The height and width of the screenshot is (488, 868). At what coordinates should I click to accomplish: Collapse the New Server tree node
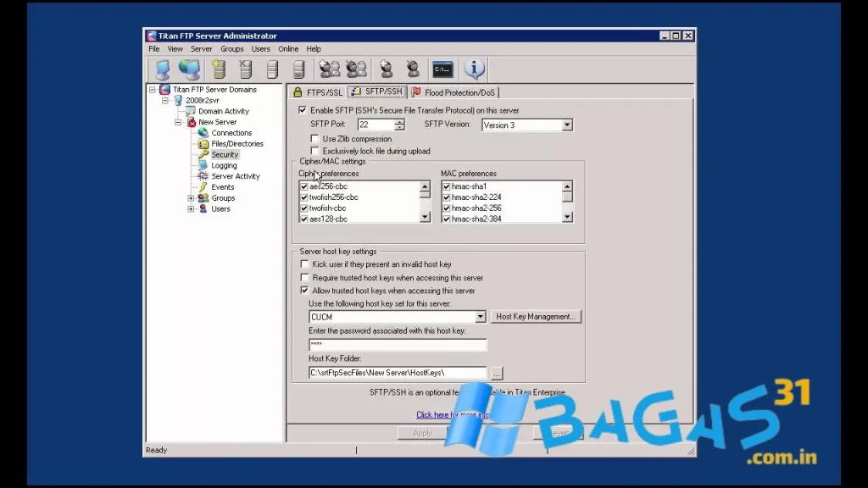coord(178,122)
